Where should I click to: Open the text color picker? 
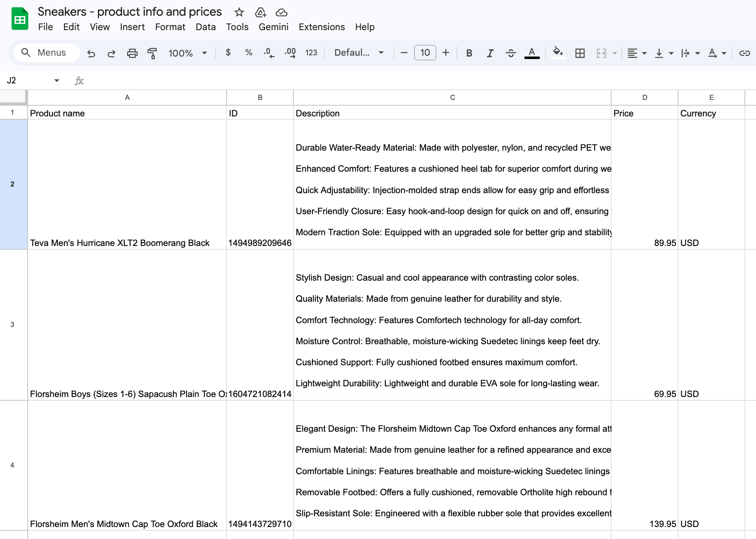(532, 53)
